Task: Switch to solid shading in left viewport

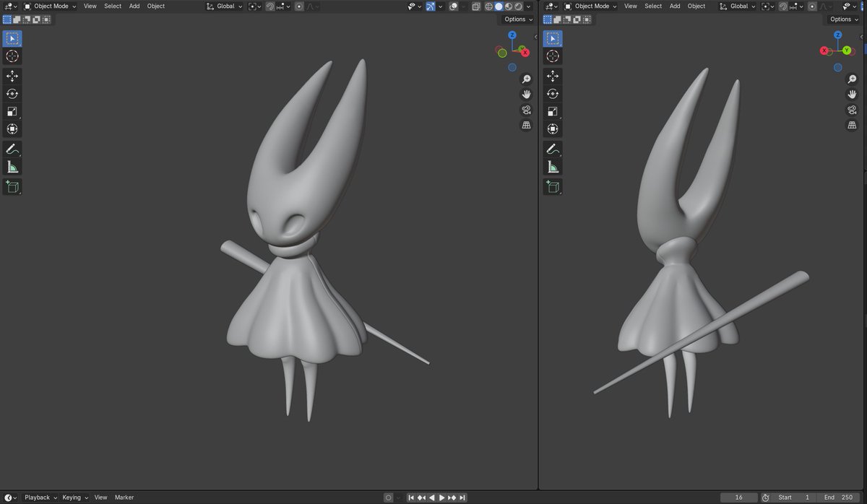Action: (499, 6)
